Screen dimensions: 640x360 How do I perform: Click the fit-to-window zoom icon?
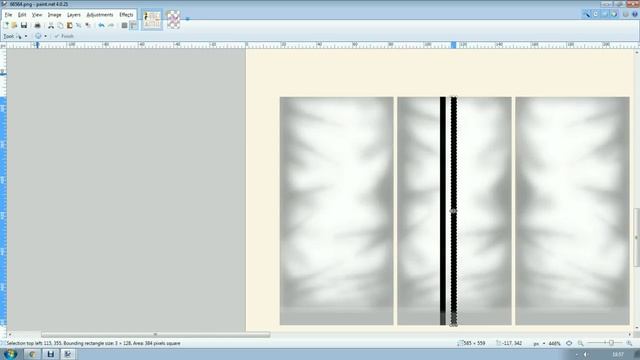pyautogui.click(x=569, y=343)
